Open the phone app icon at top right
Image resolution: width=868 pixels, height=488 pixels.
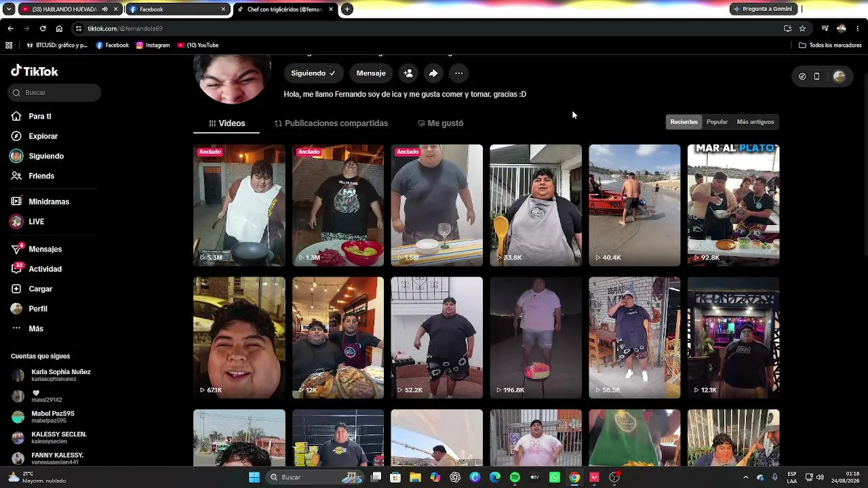click(x=816, y=77)
